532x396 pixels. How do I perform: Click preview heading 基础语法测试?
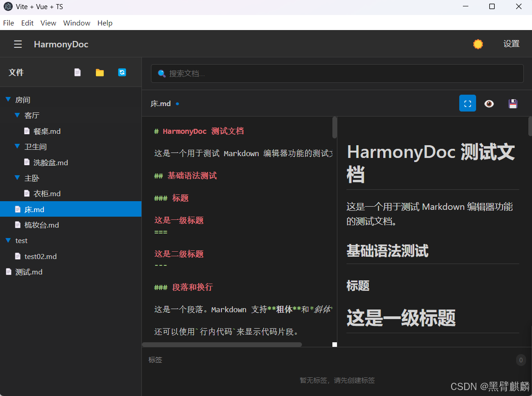coord(387,251)
